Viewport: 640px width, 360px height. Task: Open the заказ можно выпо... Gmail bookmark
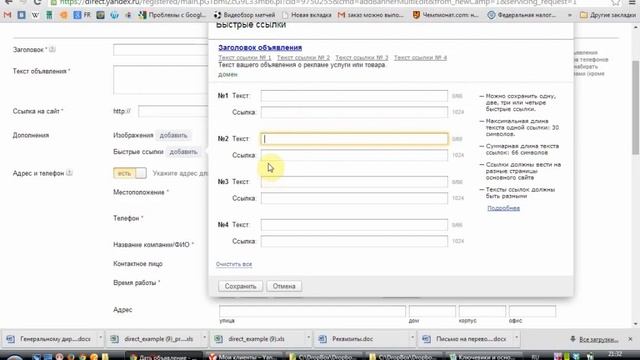point(371,15)
